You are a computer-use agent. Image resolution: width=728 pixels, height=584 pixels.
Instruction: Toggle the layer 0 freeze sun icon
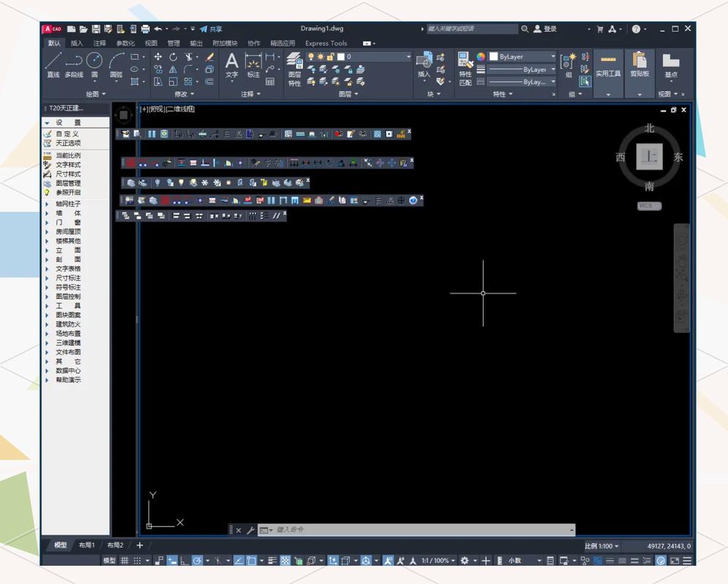click(320, 57)
